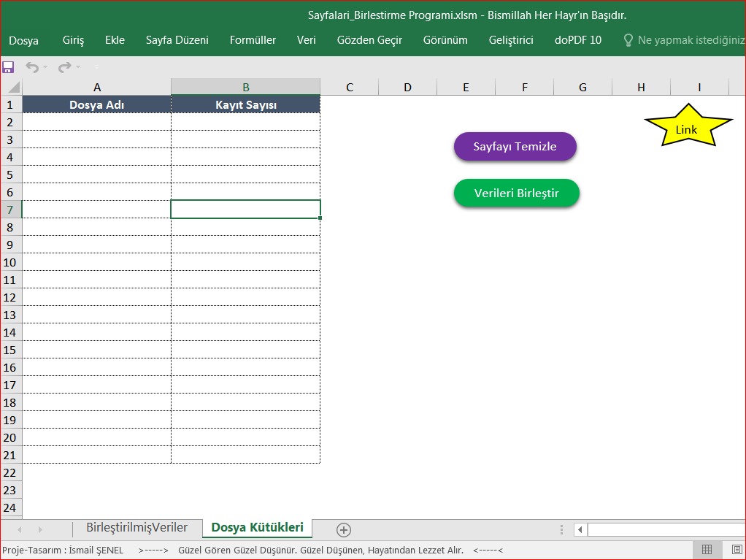Viewport: 746px width, 560px height.
Task: Select column E header
Action: 466,87
